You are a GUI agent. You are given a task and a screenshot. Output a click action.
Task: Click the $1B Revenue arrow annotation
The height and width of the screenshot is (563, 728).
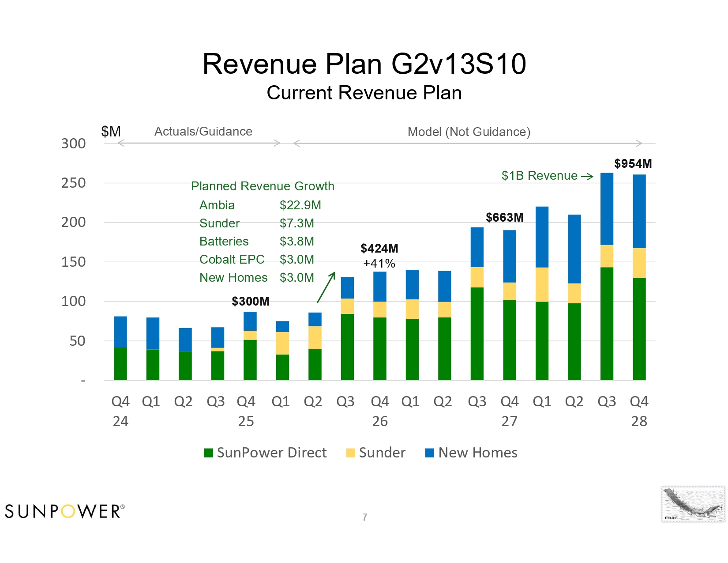click(x=547, y=176)
